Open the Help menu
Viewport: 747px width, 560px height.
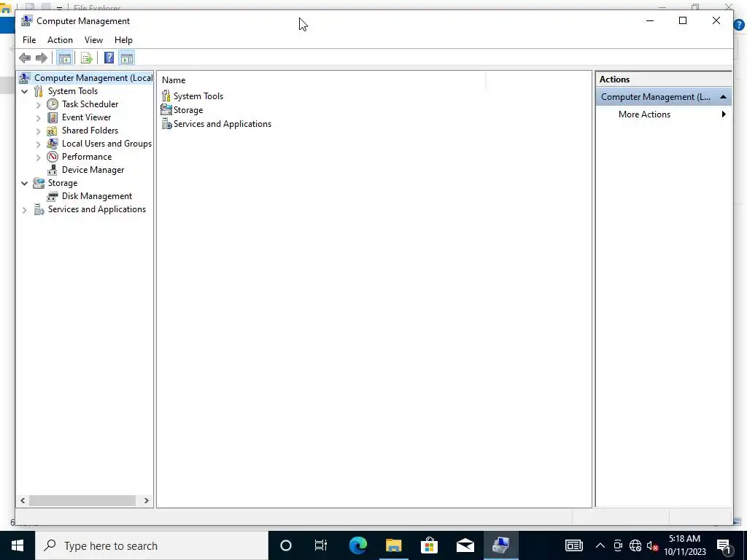(123, 40)
